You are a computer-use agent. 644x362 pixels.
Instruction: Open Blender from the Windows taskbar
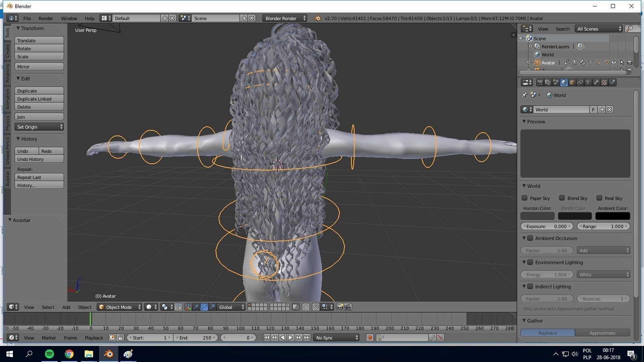coord(109,354)
